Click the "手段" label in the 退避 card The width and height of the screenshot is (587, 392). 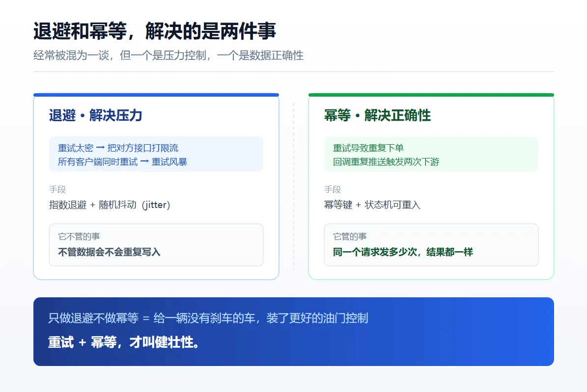click(57, 190)
